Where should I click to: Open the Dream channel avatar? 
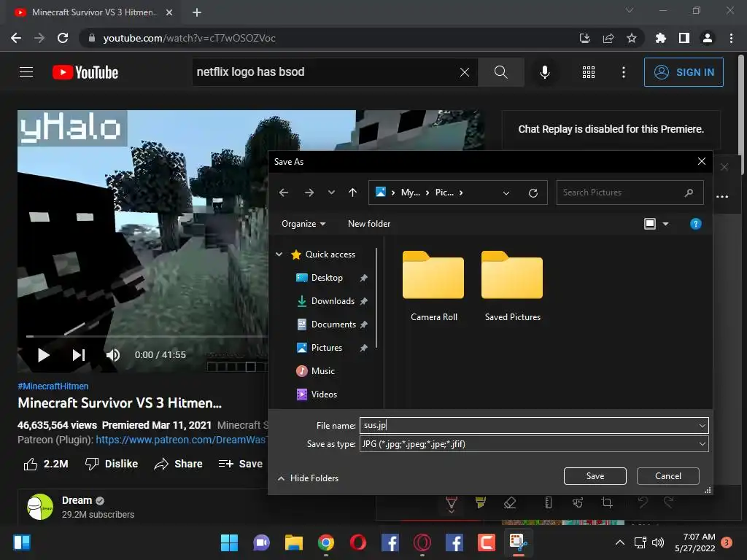40,507
